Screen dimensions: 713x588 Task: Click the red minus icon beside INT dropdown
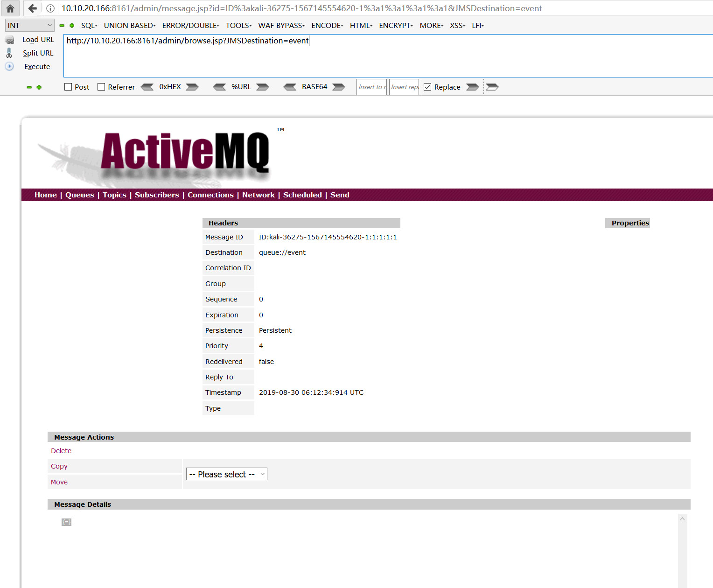[62, 26]
